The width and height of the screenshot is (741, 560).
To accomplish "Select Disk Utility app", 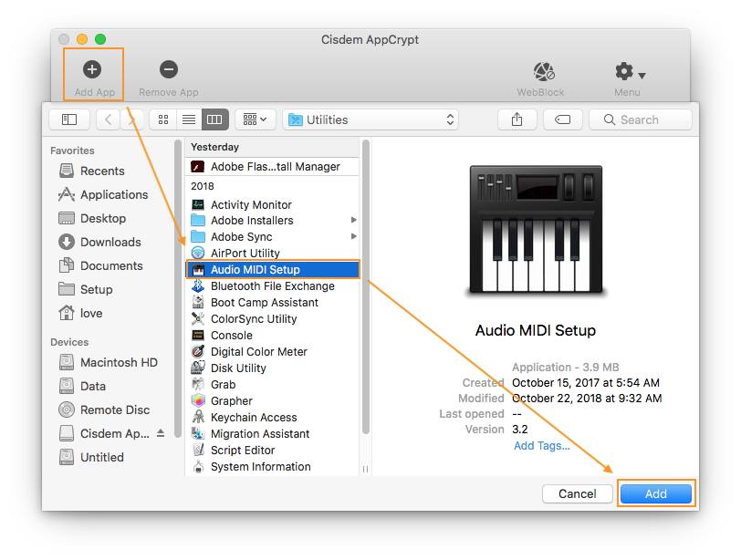I will tap(272, 368).
